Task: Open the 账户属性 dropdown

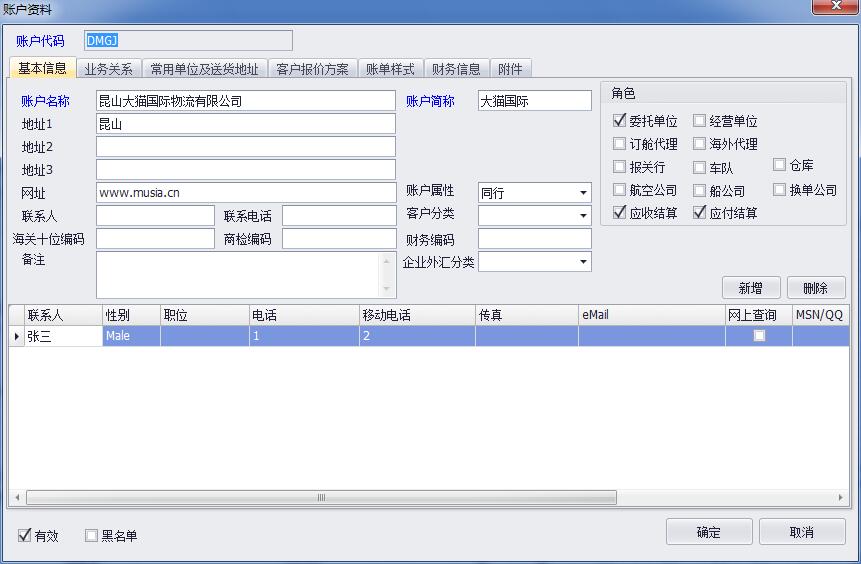Action: pyautogui.click(x=583, y=193)
